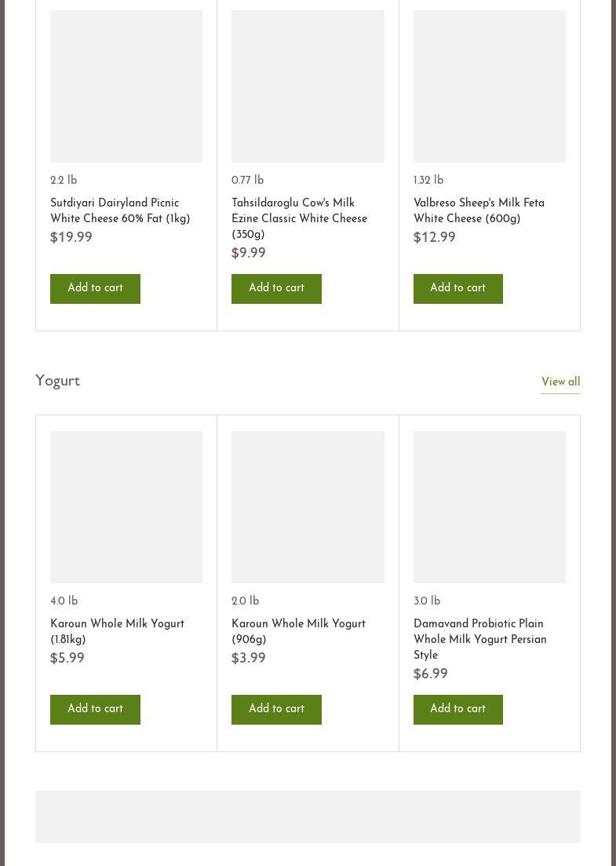Image resolution: width=616 pixels, height=866 pixels.
Task: Open the Yogurt section's View all link
Action: click(560, 382)
